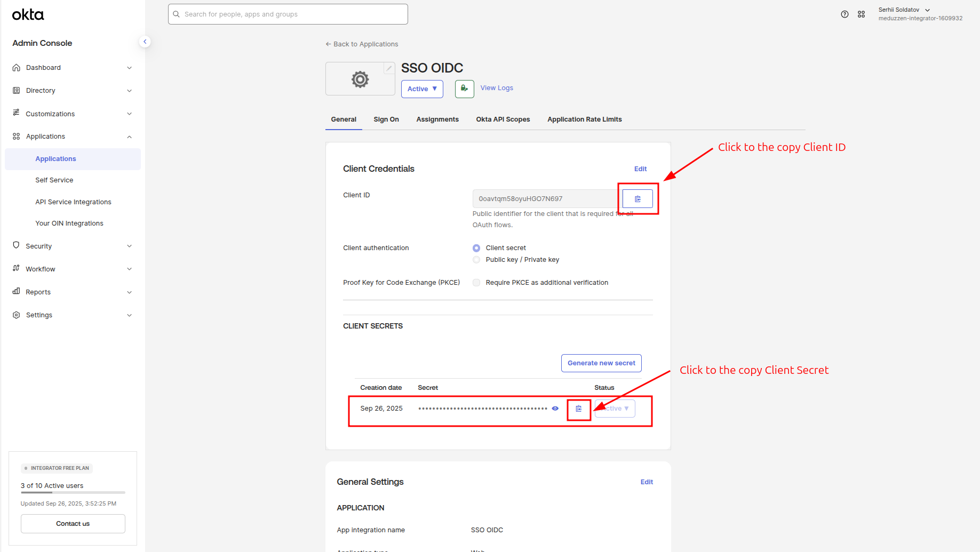Image resolution: width=980 pixels, height=552 pixels.
Task: Open the secret's status dropdown
Action: click(x=615, y=409)
